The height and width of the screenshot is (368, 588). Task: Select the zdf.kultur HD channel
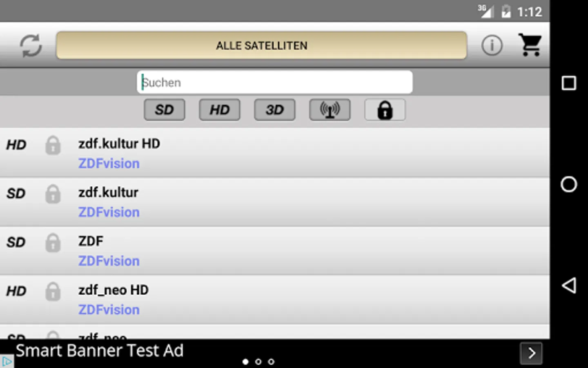coord(275,153)
